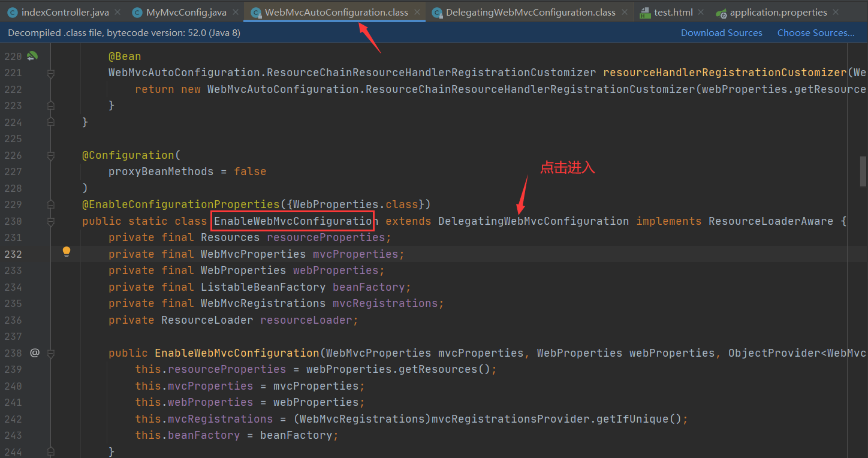Viewport: 868px width, 458px height.
Task: Close the MyMvcConfig.java tab
Action: point(236,12)
